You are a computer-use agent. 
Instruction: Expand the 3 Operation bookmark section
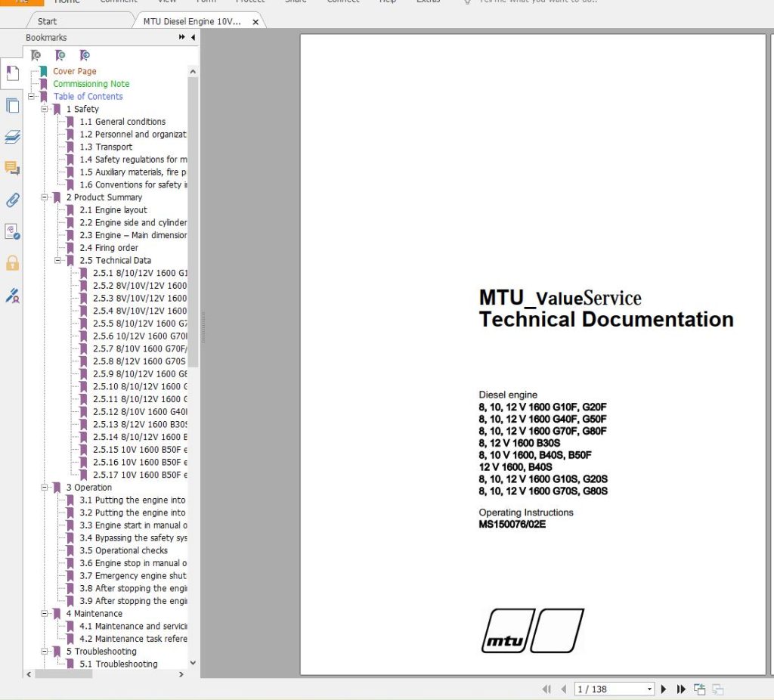[47, 488]
